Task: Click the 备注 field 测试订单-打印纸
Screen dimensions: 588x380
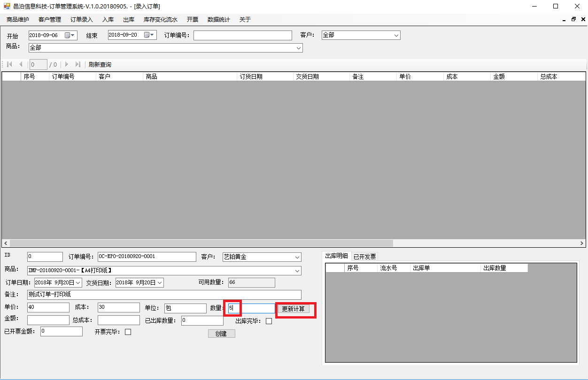Action: coord(164,295)
